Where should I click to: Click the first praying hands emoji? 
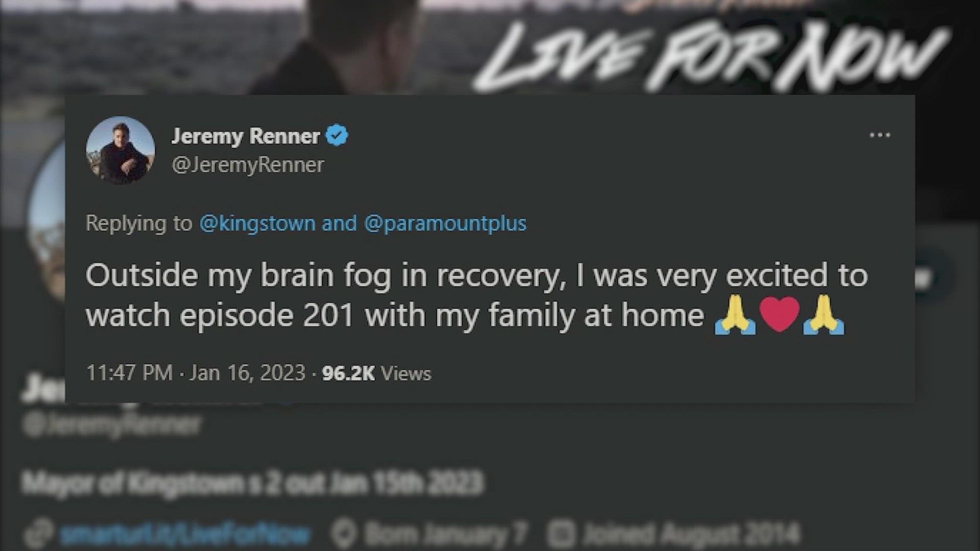pyautogui.click(x=734, y=316)
